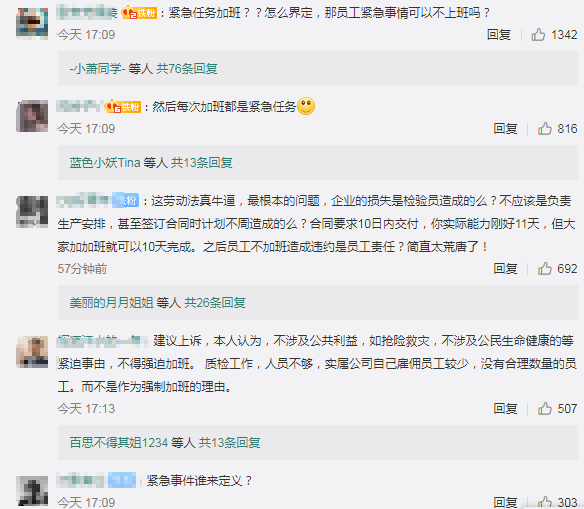Like the comment showing 692 likes
The height and width of the screenshot is (509, 584).
point(545,268)
